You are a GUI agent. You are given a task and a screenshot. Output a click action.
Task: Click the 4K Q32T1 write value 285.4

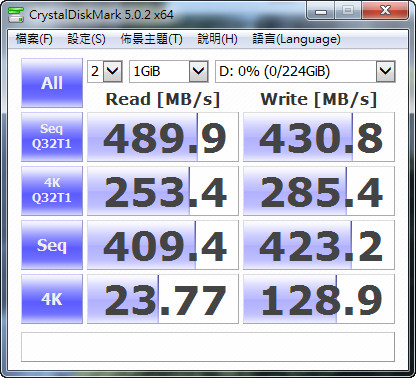click(x=319, y=191)
